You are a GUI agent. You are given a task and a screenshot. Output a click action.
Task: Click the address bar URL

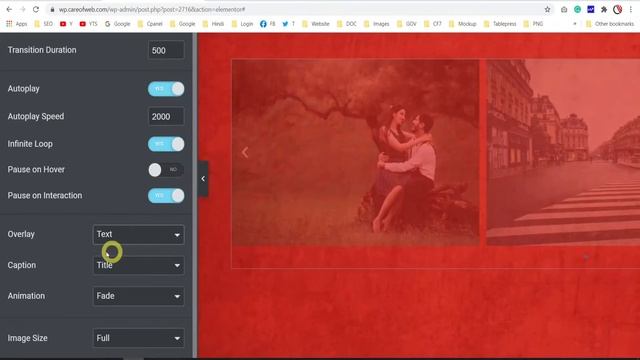pyautogui.click(x=152, y=9)
